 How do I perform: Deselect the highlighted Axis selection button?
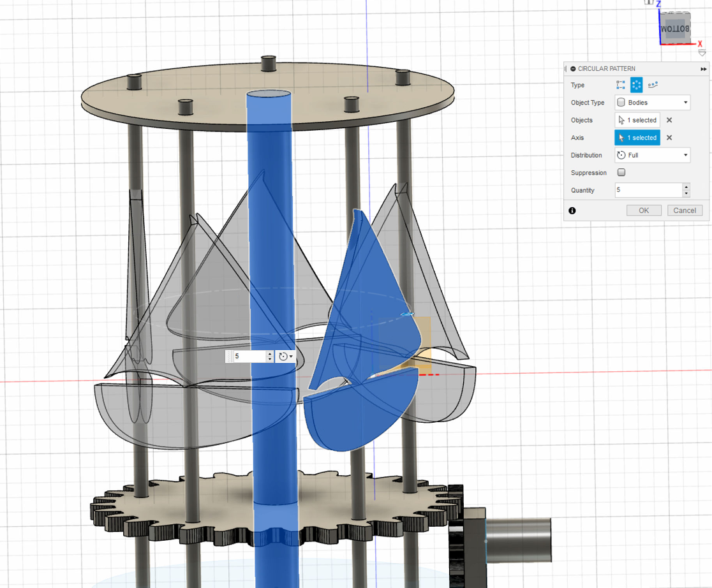[637, 138]
